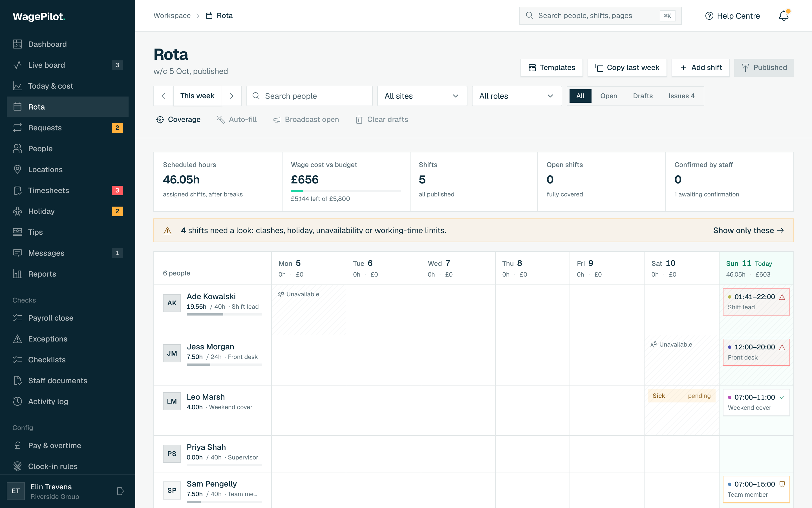
Task: Open Today & cost chart page
Action: click(x=67, y=86)
